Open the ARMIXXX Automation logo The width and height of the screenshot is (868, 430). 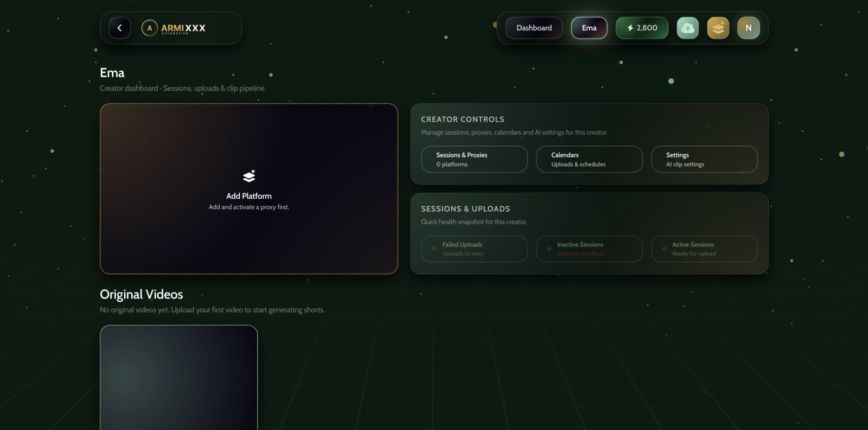click(174, 28)
